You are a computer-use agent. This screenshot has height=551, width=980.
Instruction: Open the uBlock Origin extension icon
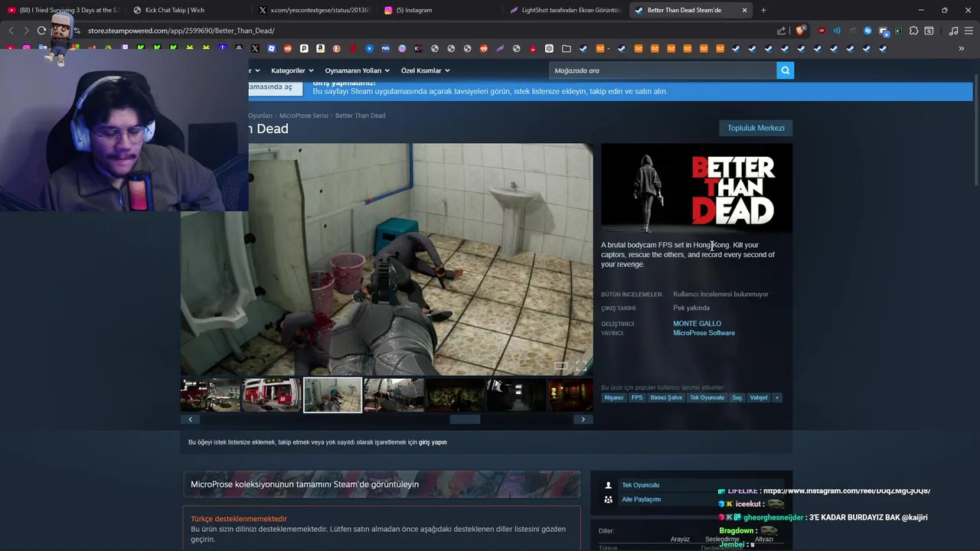click(822, 31)
